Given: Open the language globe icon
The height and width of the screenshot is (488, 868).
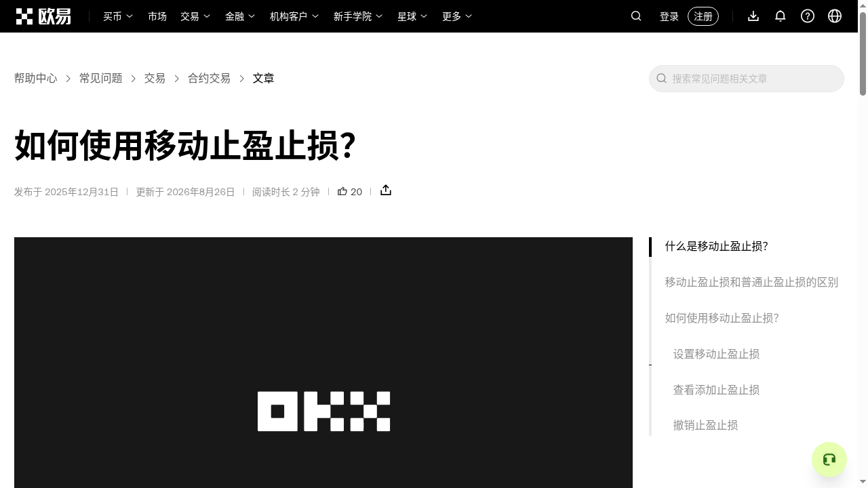Looking at the screenshot, I should coord(835,16).
